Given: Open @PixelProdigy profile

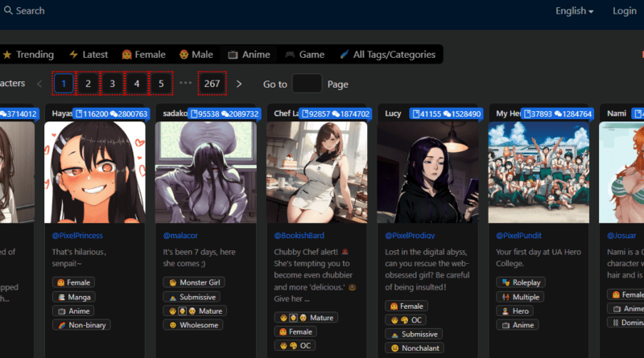Looking at the screenshot, I should (410, 236).
